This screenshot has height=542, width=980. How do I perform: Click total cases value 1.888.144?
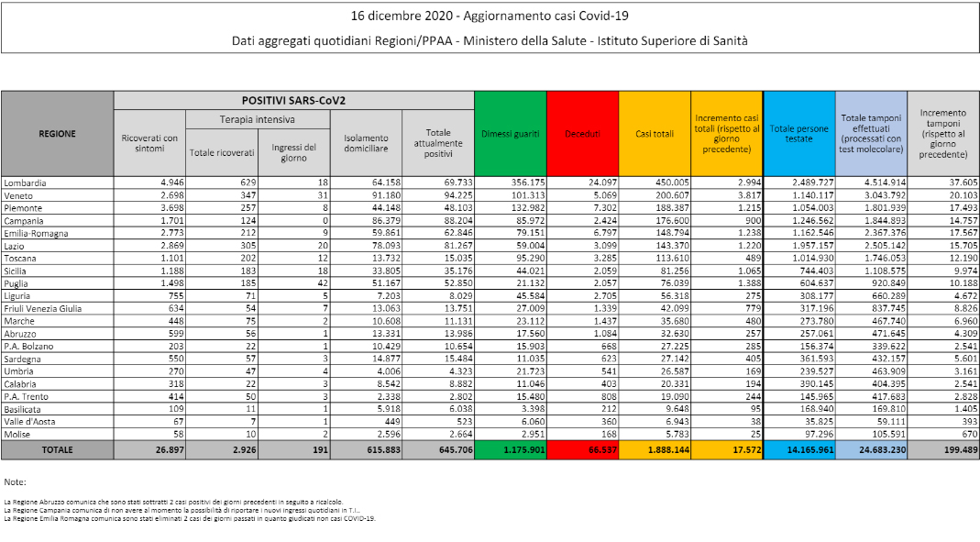pyautogui.click(x=655, y=449)
